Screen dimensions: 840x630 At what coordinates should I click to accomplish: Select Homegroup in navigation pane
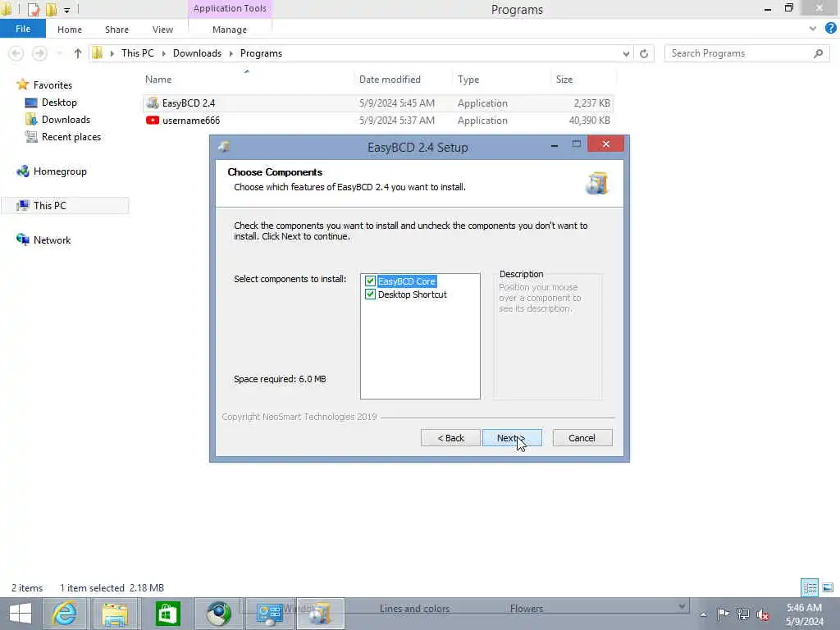[59, 171]
